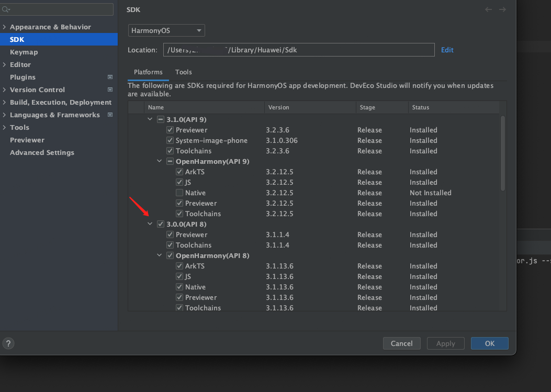The image size is (551, 392).
Task: Click the back navigation arrow icon
Action: click(x=488, y=9)
